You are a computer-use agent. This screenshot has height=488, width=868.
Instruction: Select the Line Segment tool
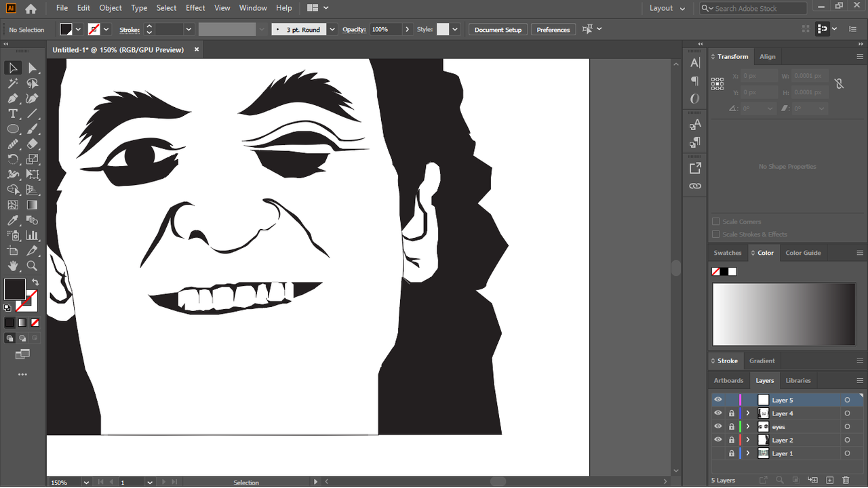pyautogui.click(x=32, y=114)
